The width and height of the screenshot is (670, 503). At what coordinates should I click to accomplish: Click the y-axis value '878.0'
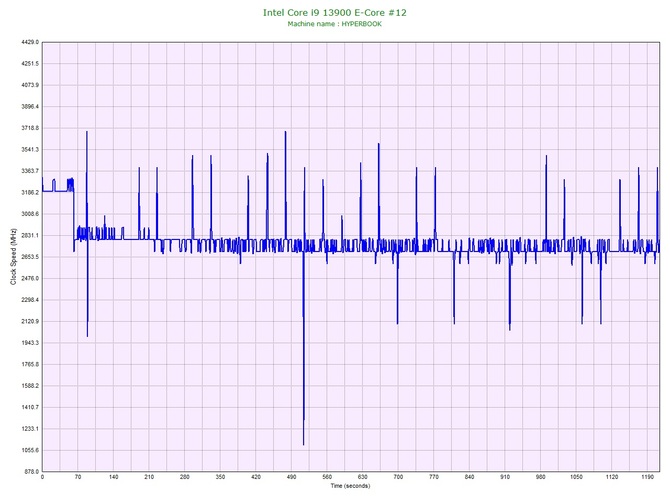(31, 472)
